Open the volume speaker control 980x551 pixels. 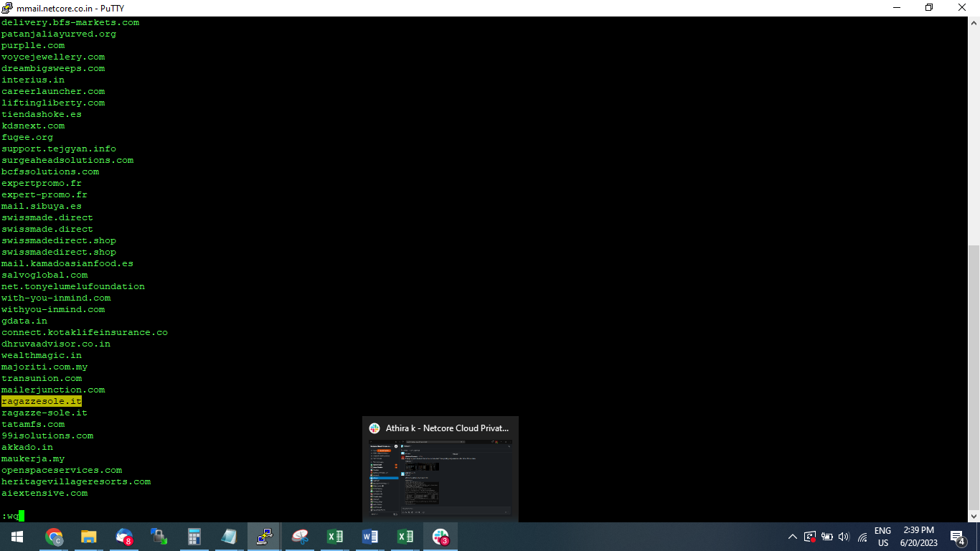tap(844, 537)
